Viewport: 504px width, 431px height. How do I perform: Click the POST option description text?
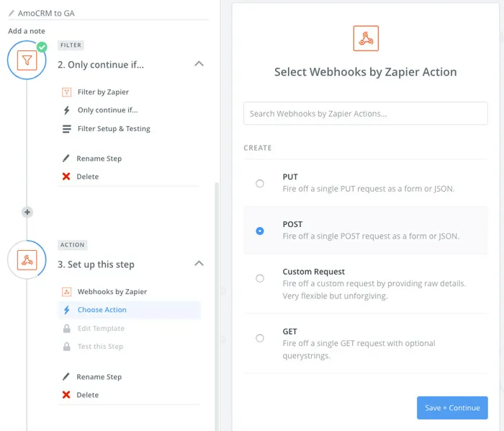[371, 236]
